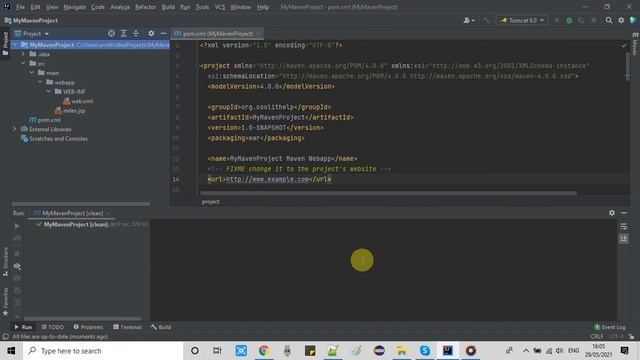Click the Windows Start button
Screen dimensions: 640x360
(x=11, y=351)
